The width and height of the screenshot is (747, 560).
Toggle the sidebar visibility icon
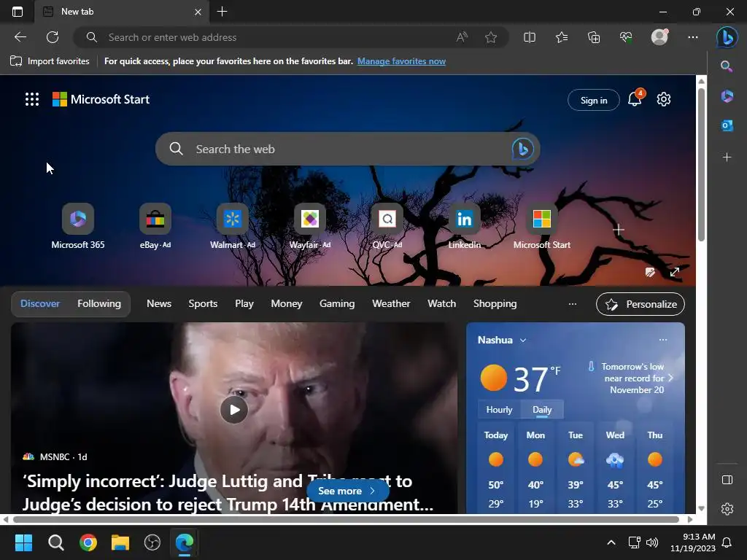pos(727,480)
